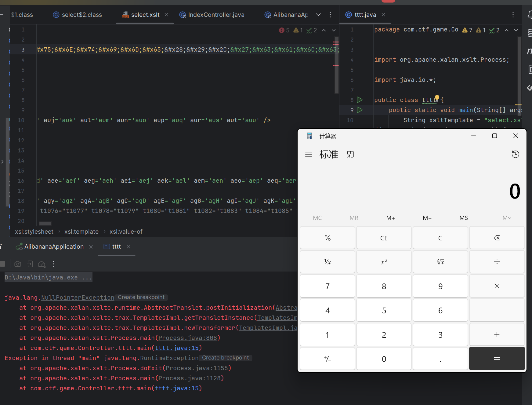Image resolution: width=532 pixels, height=405 pixels.
Task: Click the profiler gauge icon in run toolbar
Action: (42, 264)
